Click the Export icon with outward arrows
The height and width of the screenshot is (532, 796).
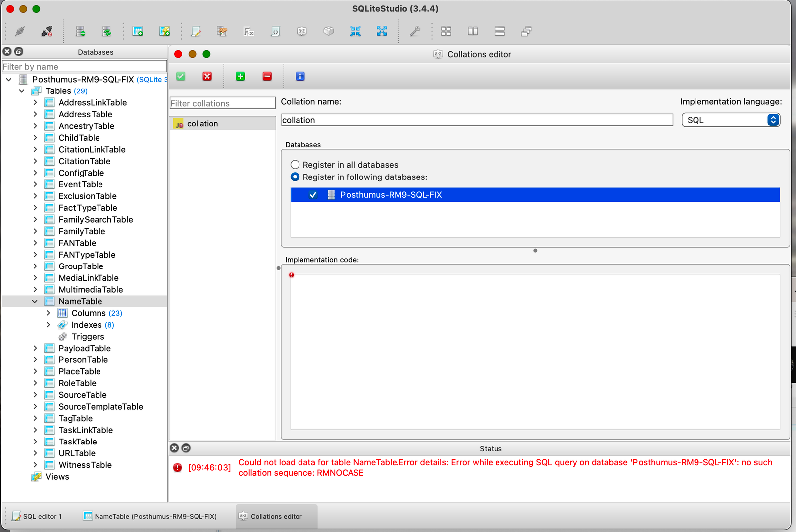click(382, 31)
